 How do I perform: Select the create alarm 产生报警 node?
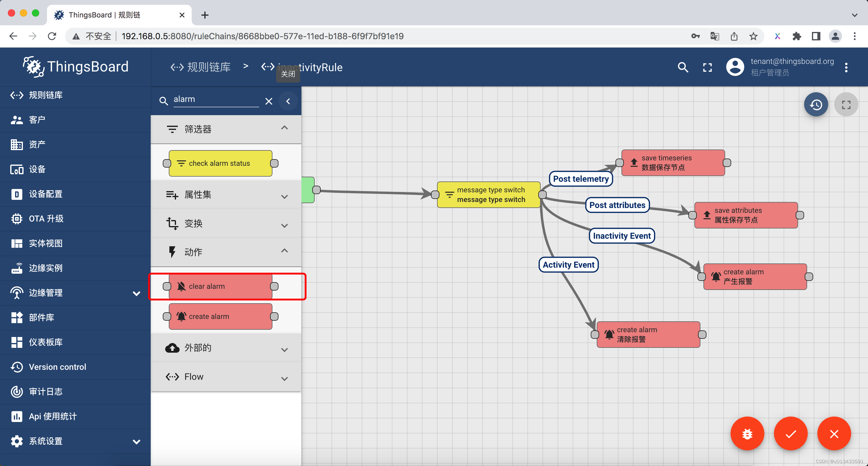pos(755,277)
